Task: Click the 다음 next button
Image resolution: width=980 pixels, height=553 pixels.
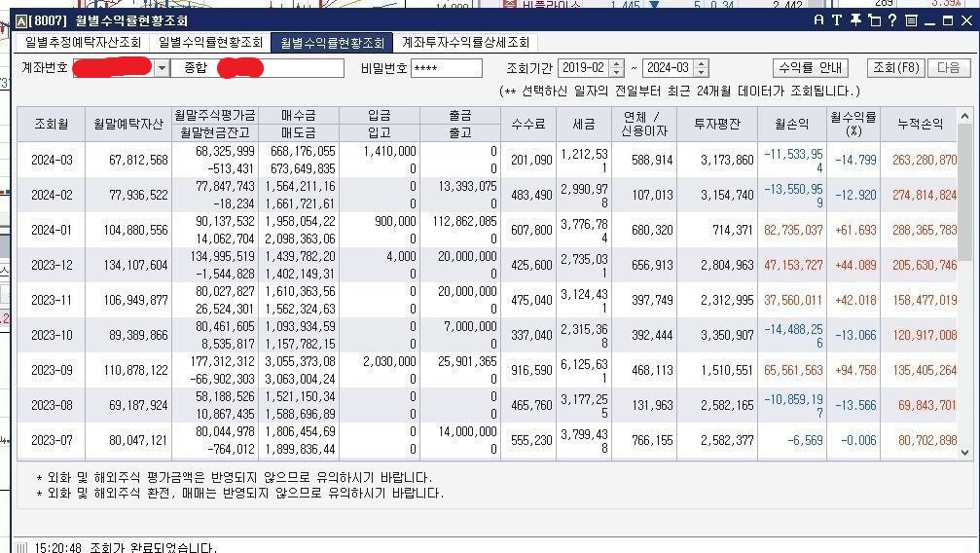Action: click(x=948, y=67)
